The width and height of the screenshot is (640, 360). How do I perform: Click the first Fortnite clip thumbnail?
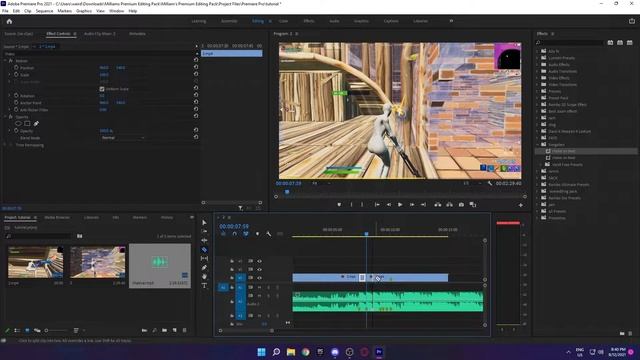pos(36,262)
